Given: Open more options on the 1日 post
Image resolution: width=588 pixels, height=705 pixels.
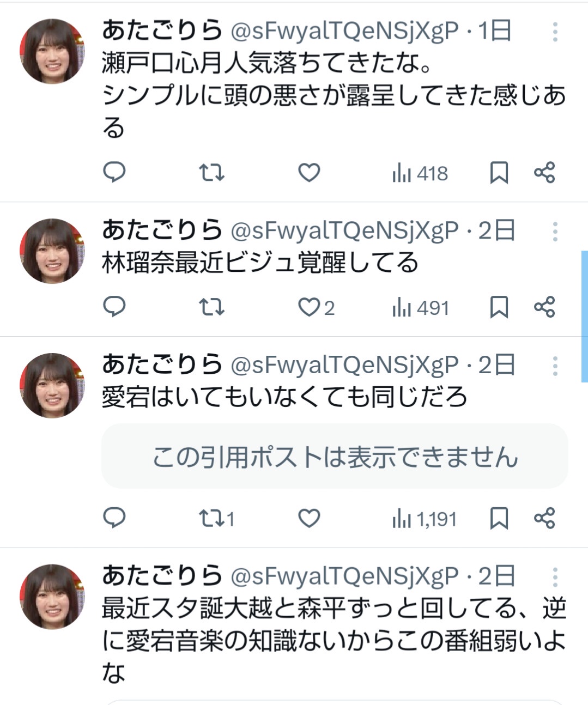Looking at the screenshot, I should (x=555, y=32).
